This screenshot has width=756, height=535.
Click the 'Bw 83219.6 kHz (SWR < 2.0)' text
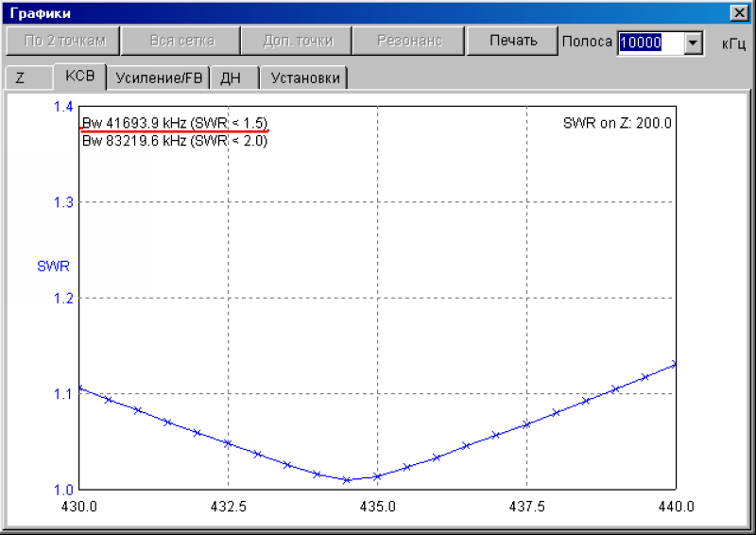click(x=175, y=141)
